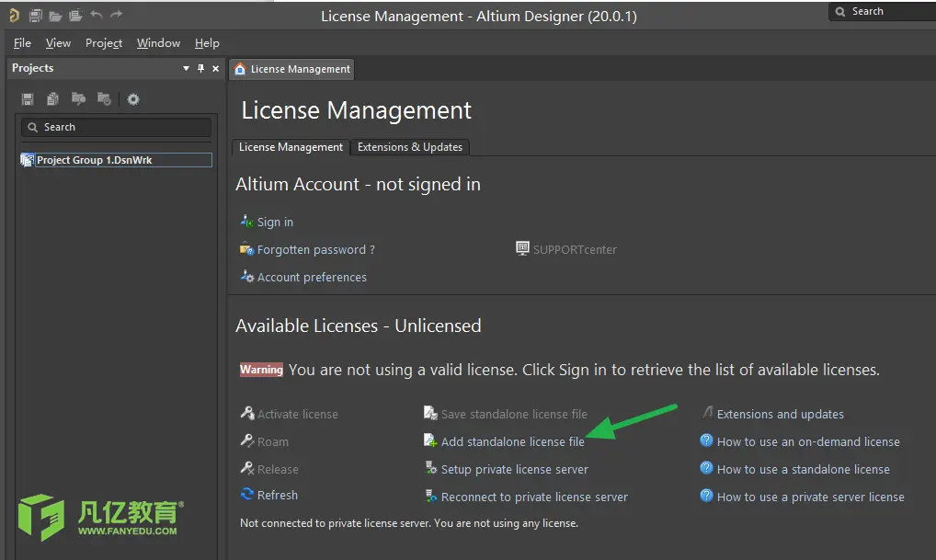Select Project Group 1.DsnWrk in tree
Screen dimensions: 936x560
pyautogui.click(x=123, y=160)
